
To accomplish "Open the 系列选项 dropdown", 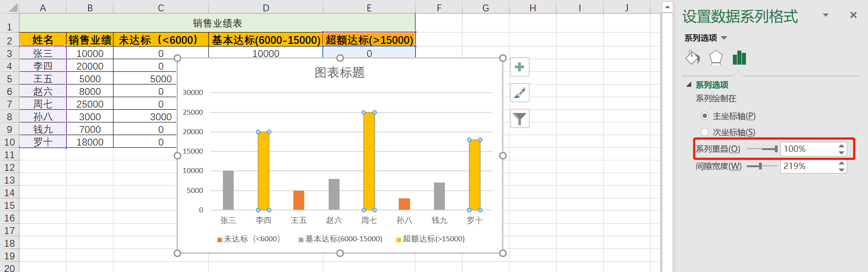I will [x=724, y=38].
